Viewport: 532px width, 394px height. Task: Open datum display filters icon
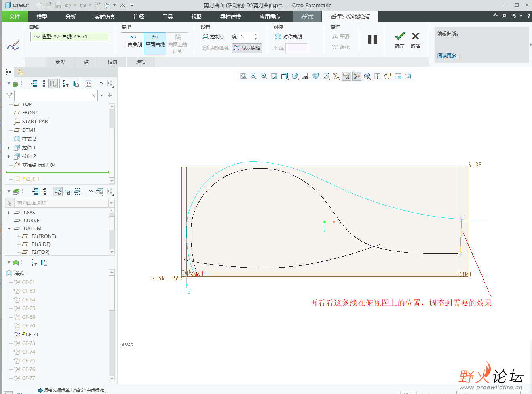coord(336,76)
